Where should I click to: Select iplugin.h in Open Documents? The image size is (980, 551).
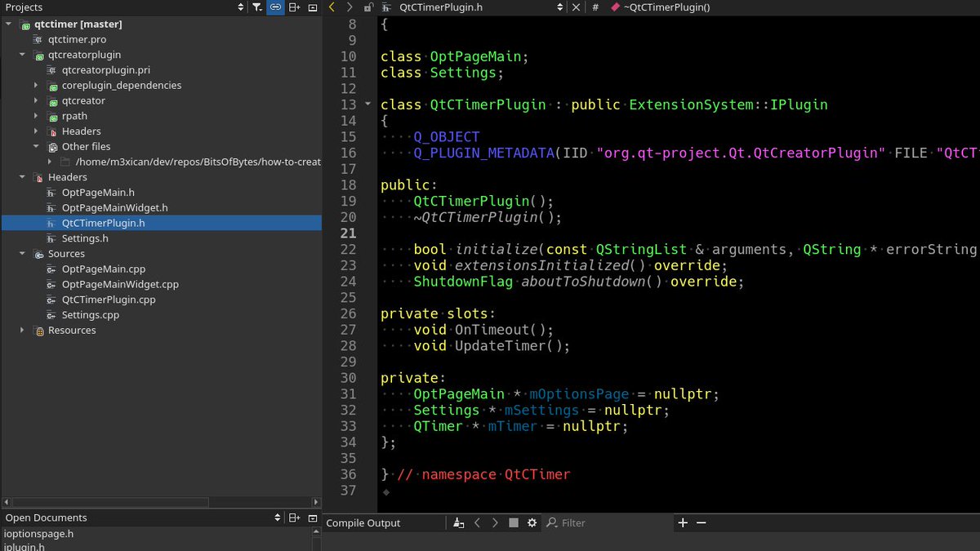24,547
